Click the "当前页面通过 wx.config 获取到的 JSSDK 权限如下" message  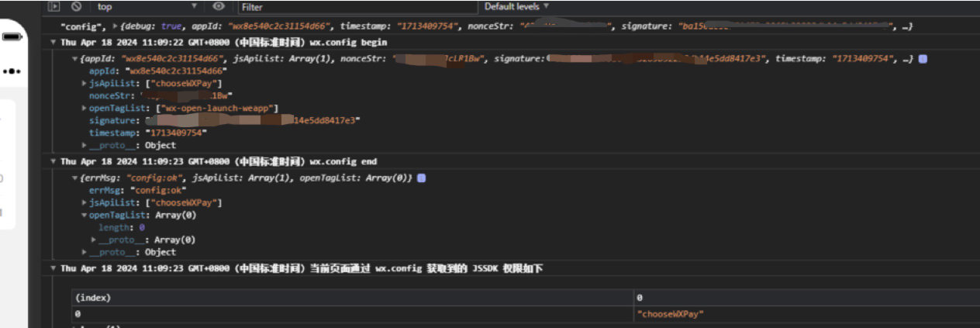(426, 268)
